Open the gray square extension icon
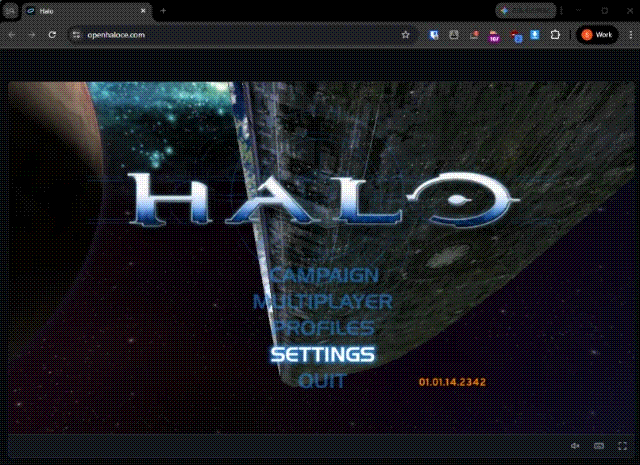 [x=454, y=35]
